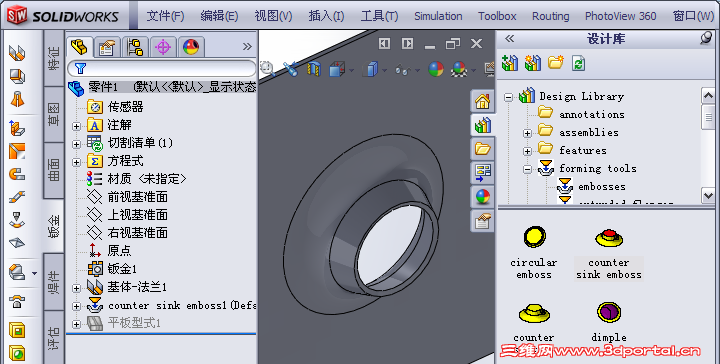Open the Routing menu

point(551,16)
